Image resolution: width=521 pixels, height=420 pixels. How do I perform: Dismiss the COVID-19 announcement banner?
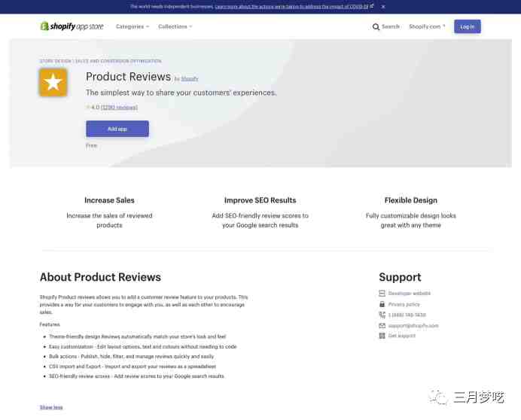tap(383, 7)
